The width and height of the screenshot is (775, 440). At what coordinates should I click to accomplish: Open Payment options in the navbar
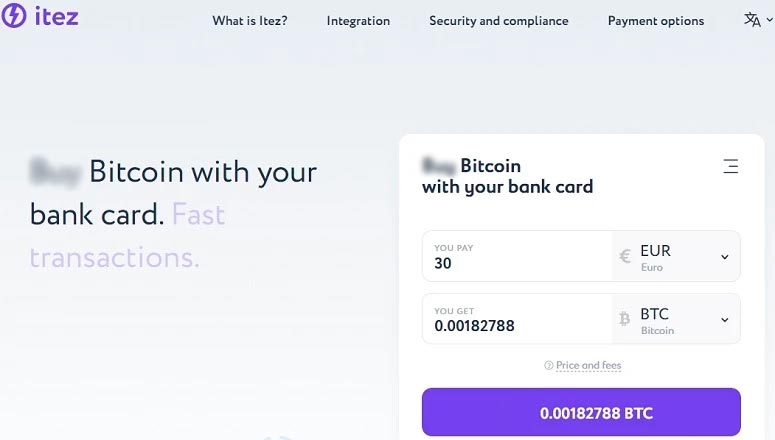tap(655, 21)
